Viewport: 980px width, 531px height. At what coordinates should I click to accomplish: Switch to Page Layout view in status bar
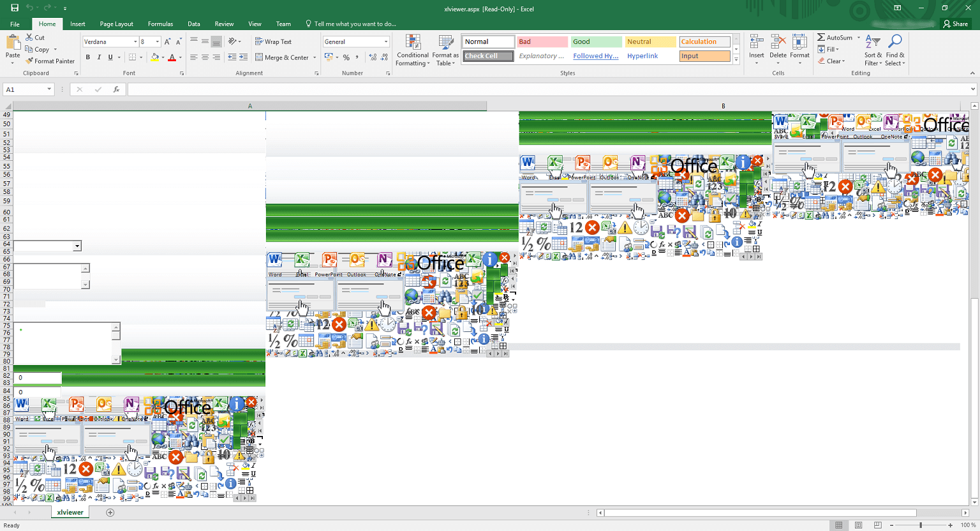click(x=858, y=525)
